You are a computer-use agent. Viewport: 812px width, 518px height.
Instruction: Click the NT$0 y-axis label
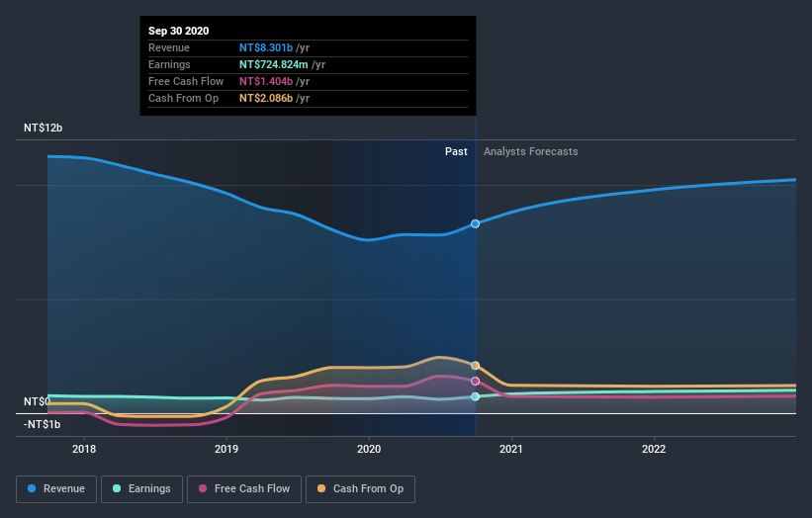point(38,401)
